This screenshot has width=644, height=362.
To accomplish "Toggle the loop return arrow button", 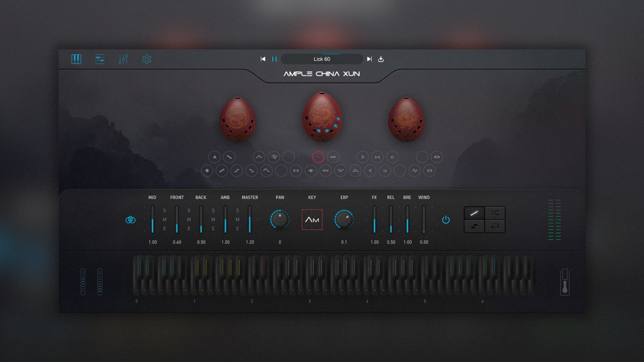I will pos(495,226).
